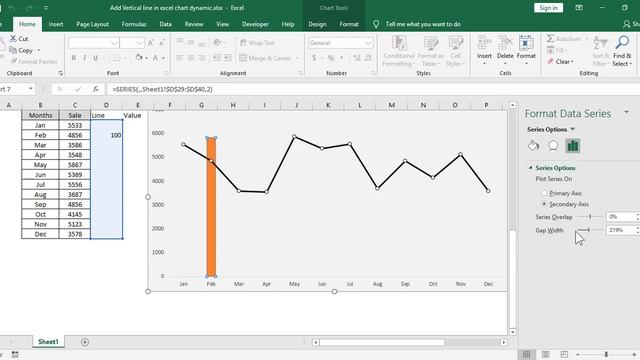The image size is (640, 360).
Task: Click the Cut scissors icon
Action: point(13,39)
